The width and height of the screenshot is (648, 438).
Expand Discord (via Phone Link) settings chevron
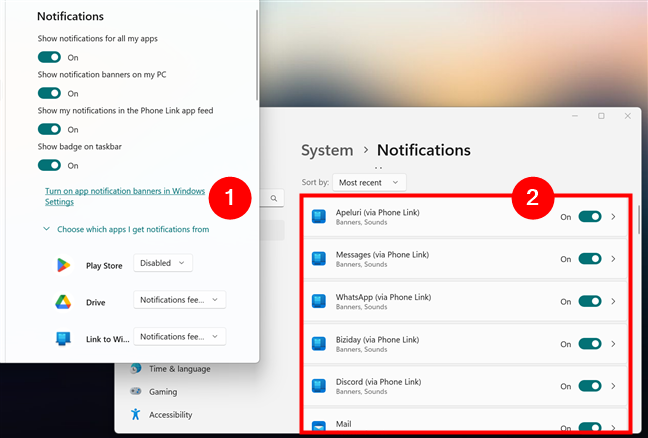(614, 386)
